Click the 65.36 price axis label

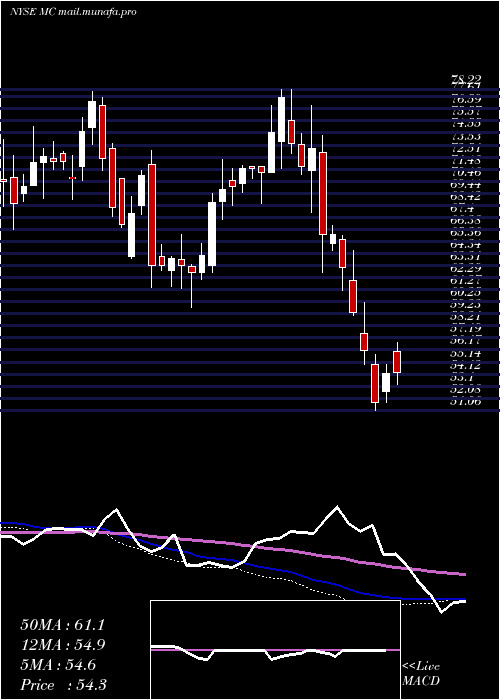pos(466,232)
